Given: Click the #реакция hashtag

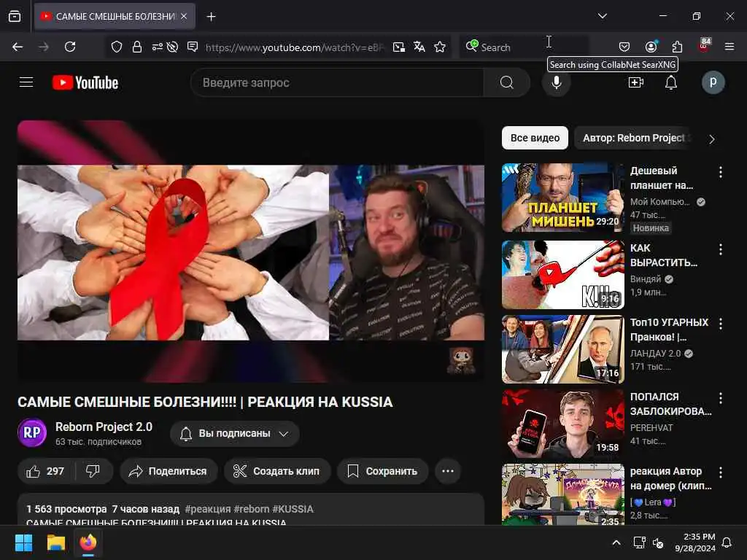Looking at the screenshot, I should tap(208, 509).
